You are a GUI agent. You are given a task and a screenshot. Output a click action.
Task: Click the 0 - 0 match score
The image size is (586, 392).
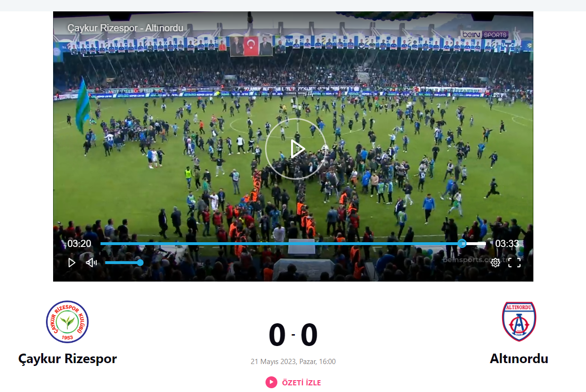click(293, 335)
